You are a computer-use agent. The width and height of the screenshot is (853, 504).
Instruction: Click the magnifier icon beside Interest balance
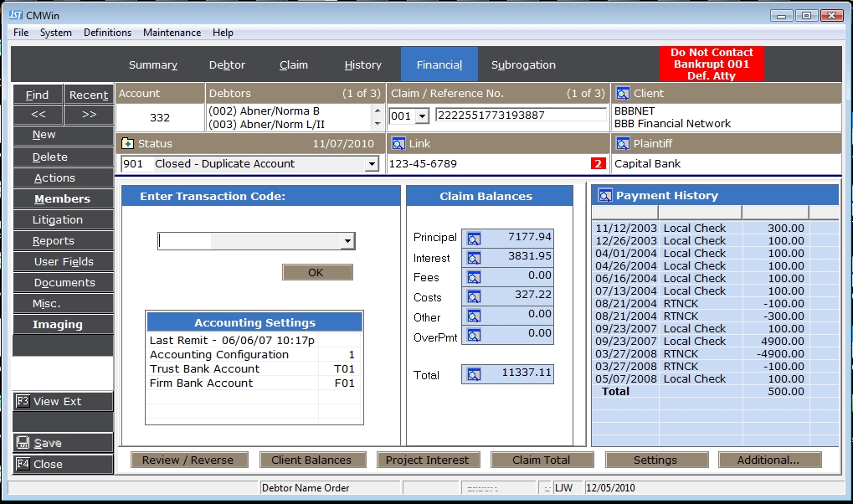(474, 259)
